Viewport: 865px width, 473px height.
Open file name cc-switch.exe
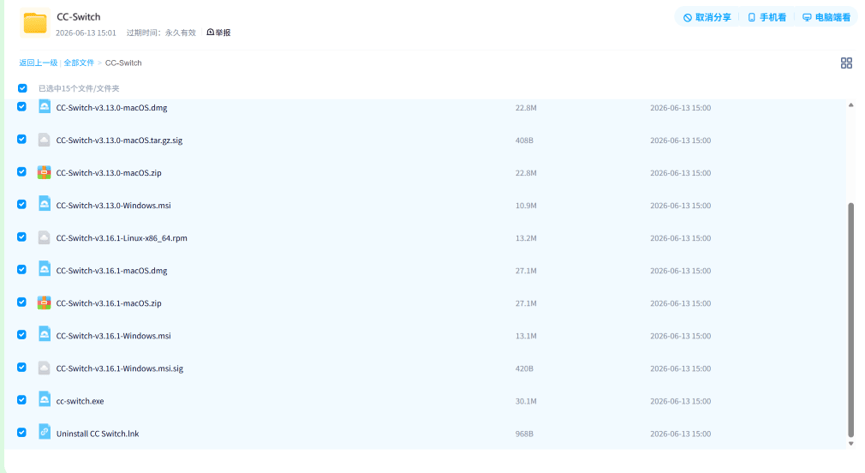tap(80, 401)
